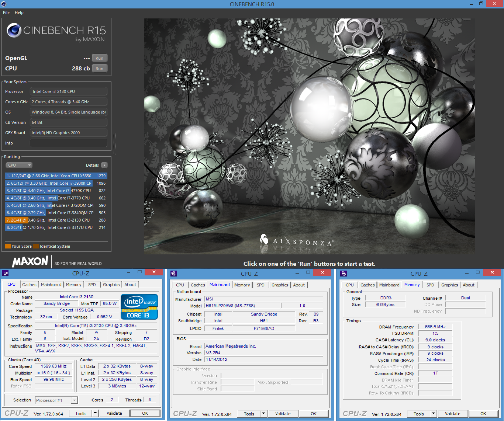This screenshot has height=421, width=504.
Task: Click the Core Speed 1599.63 MHz value
Action: 54,366
